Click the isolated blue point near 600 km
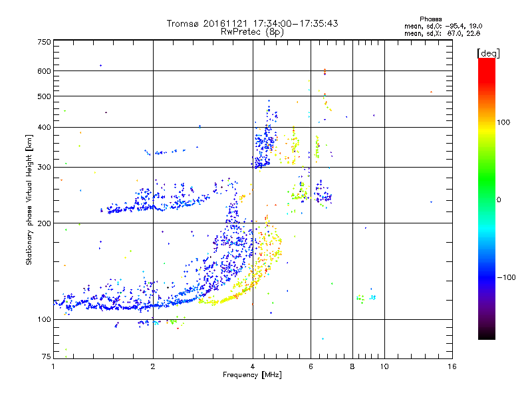The width and height of the screenshot is (532, 399). pyautogui.click(x=100, y=65)
